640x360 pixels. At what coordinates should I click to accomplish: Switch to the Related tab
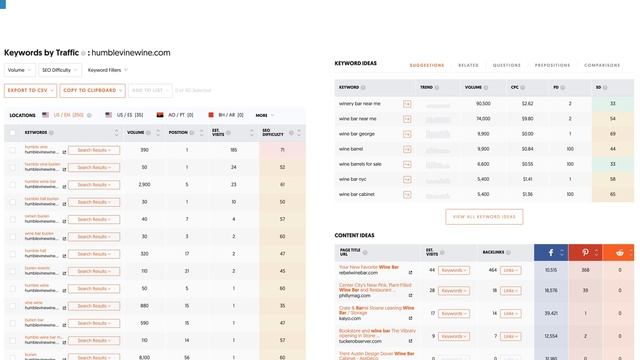[x=468, y=65]
